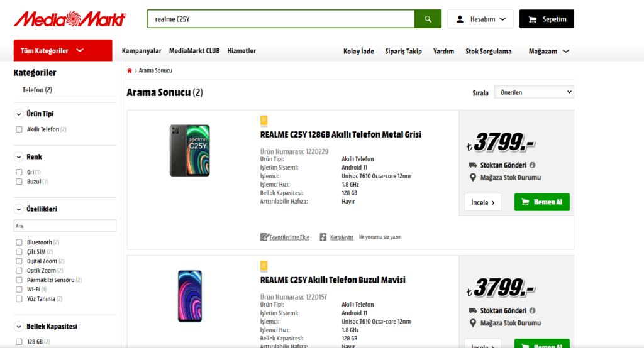Open the Sırala sort dropdown
The width and height of the screenshot is (644, 348).
point(533,92)
